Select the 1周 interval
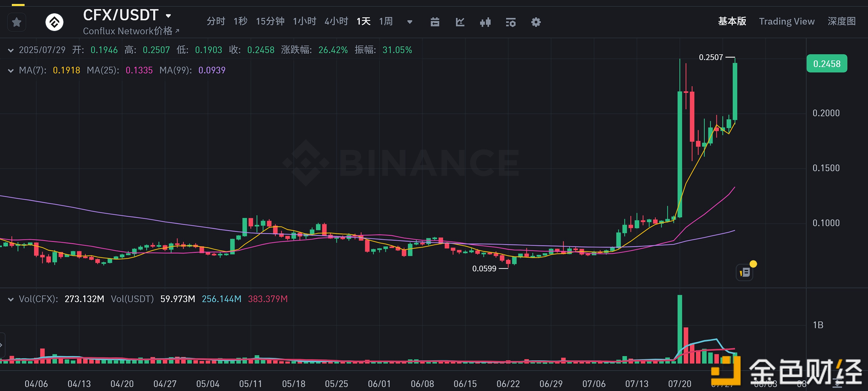 click(386, 22)
